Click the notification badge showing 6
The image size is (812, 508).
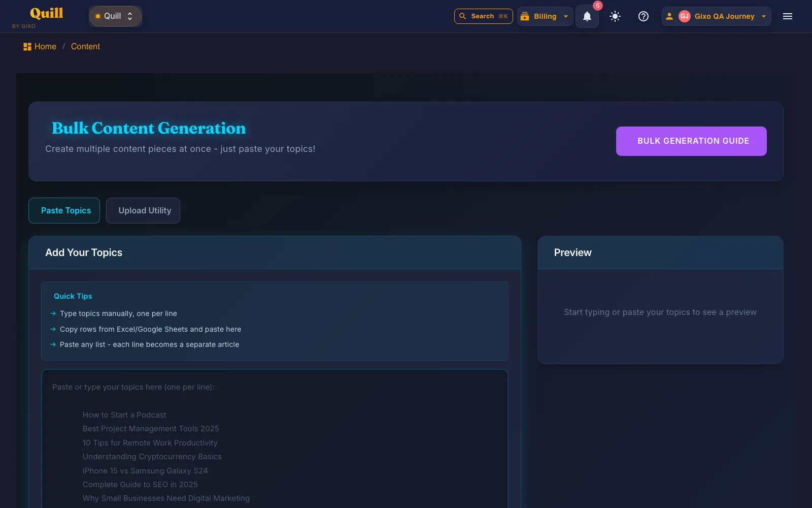[x=598, y=6]
